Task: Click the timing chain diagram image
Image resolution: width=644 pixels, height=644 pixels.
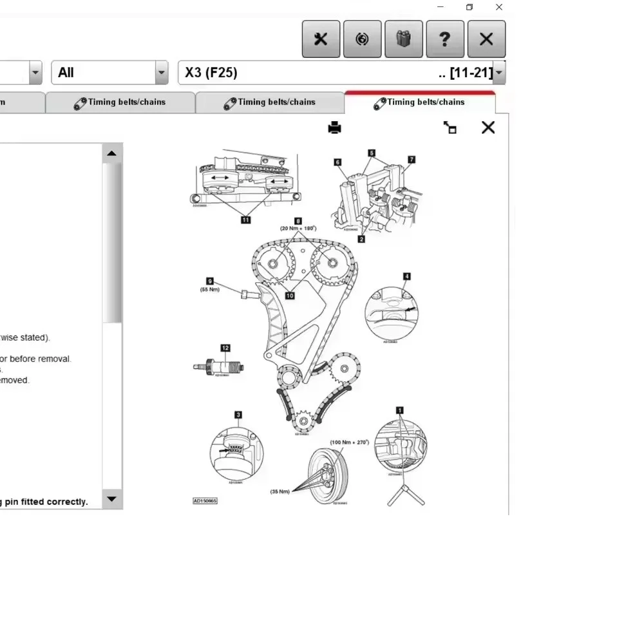Action: 310,327
